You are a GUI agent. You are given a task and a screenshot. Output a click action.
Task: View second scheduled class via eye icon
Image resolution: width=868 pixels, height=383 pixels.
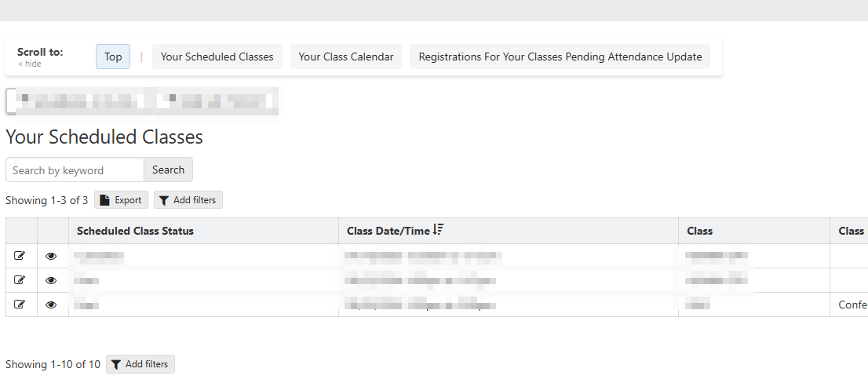tap(51, 280)
